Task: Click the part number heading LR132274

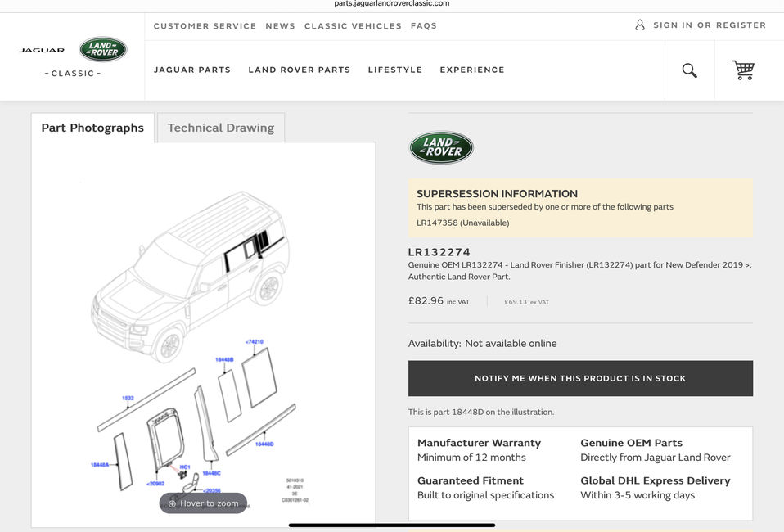Action: click(439, 252)
